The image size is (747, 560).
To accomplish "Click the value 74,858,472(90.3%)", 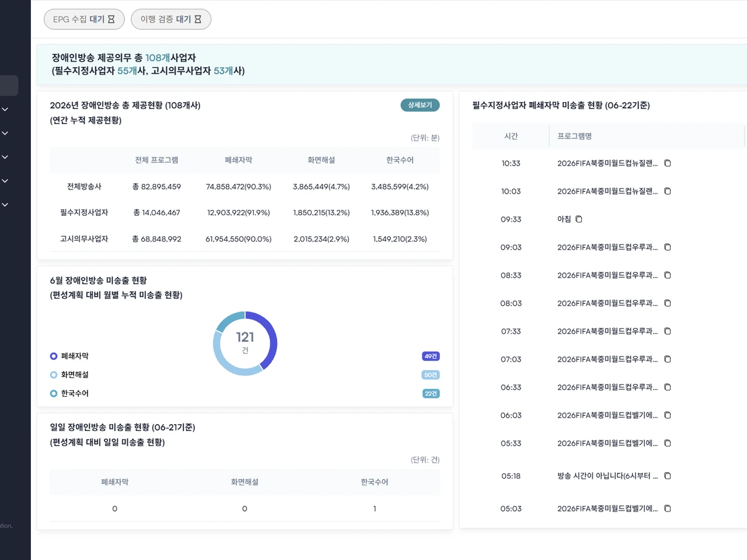I will point(239,187).
